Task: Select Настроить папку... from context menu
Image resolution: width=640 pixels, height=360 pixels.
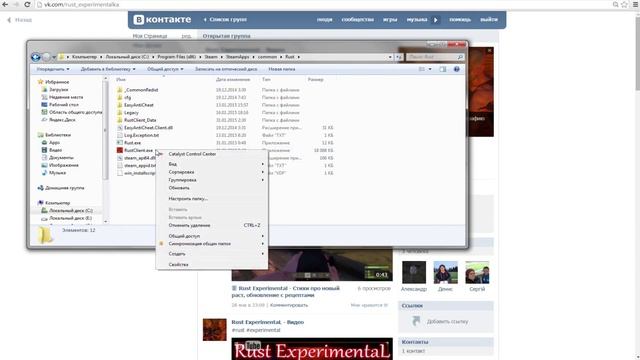Action: [x=211, y=198]
